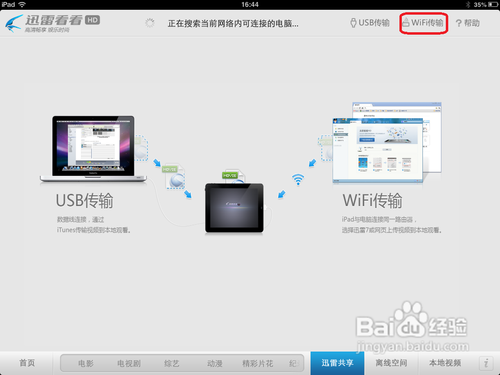Switch to the 迅雷共享 tab
This screenshot has width=500, height=375.
coord(338,363)
